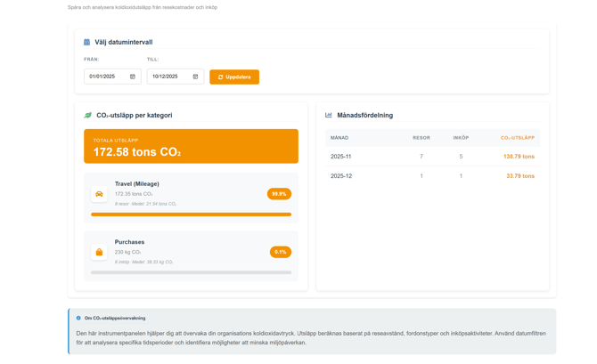Click the shopping bag icon for Purchases
The height and width of the screenshot is (364, 597).
(x=99, y=252)
